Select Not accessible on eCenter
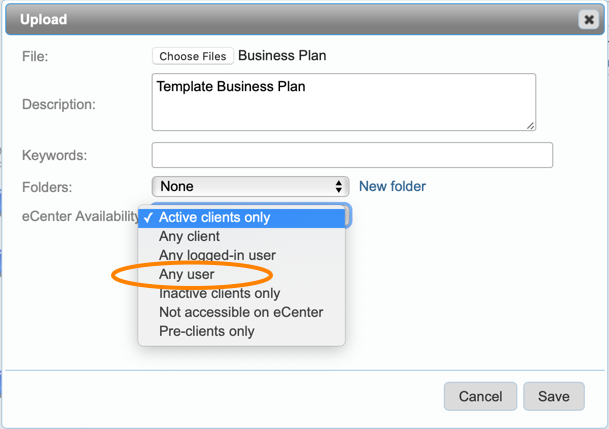Image resolution: width=609 pixels, height=429 pixels. click(x=241, y=312)
